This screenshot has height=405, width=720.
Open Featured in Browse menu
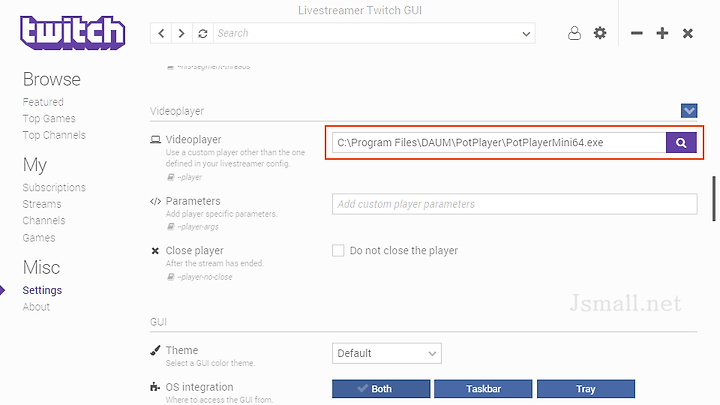click(x=43, y=102)
